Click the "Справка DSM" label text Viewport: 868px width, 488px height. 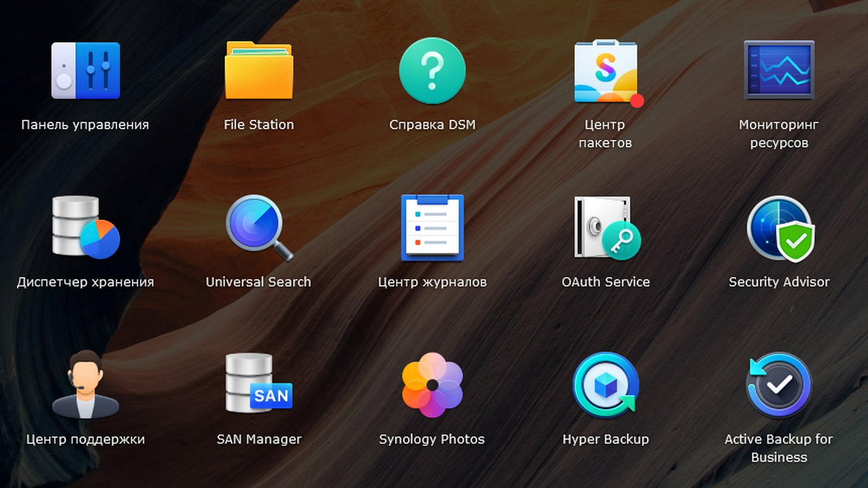(432, 125)
